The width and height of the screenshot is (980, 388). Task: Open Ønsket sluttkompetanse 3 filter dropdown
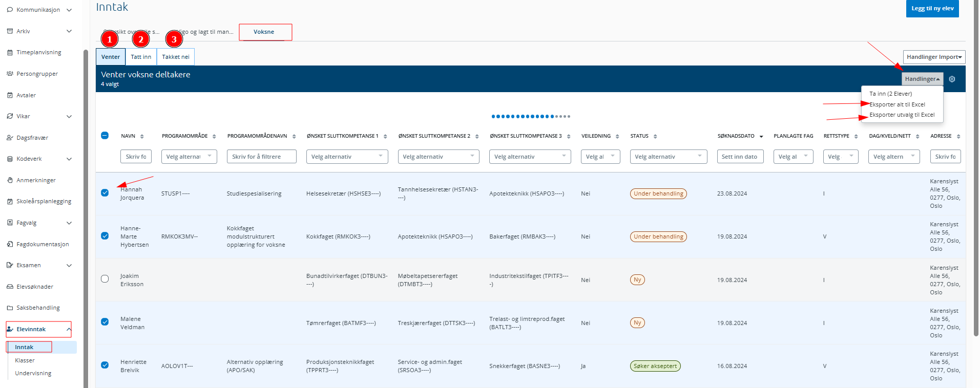pyautogui.click(x=530, y=157)
